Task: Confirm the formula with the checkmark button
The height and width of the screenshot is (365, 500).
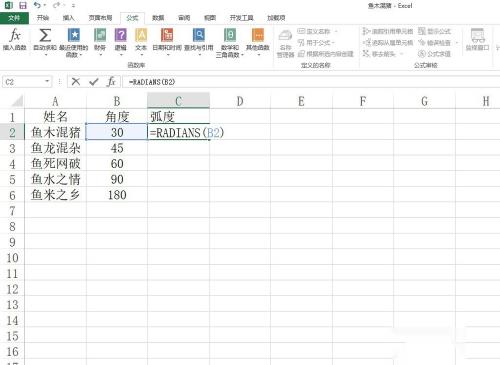Action: point(94,82)
